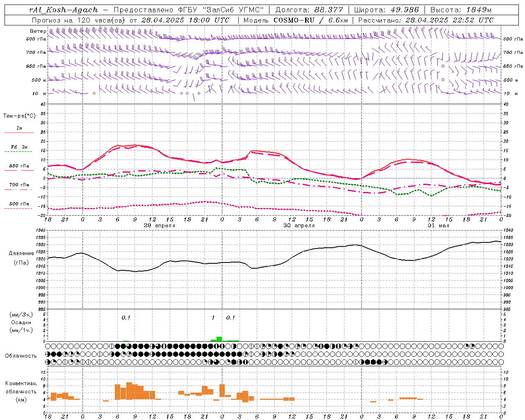Select the 'Высота: 1849м' elevation field
Viewport: 525px width, 420px height.
pos(461,10)
